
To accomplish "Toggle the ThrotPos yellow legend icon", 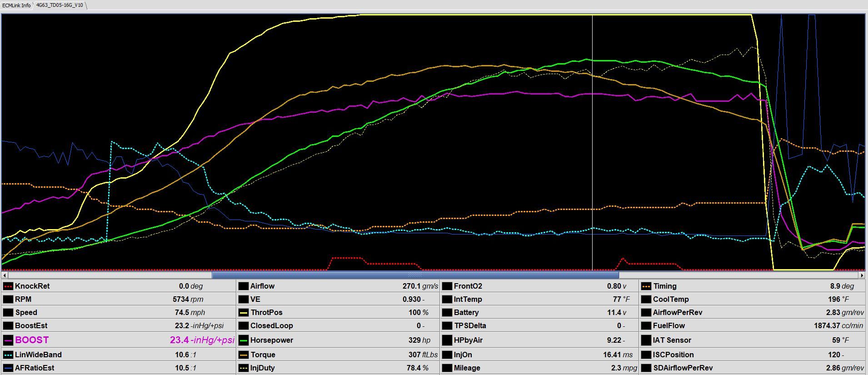I will (x=243, y=313).
